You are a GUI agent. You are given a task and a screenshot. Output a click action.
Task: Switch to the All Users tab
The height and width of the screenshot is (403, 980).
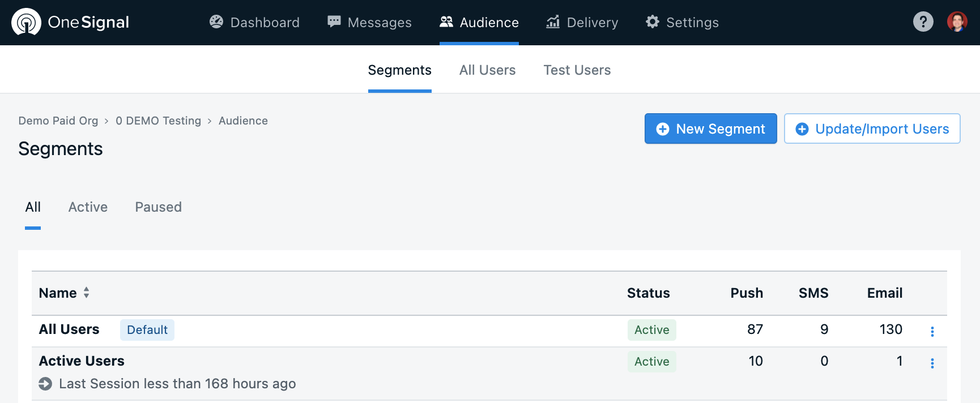point(487,70)
